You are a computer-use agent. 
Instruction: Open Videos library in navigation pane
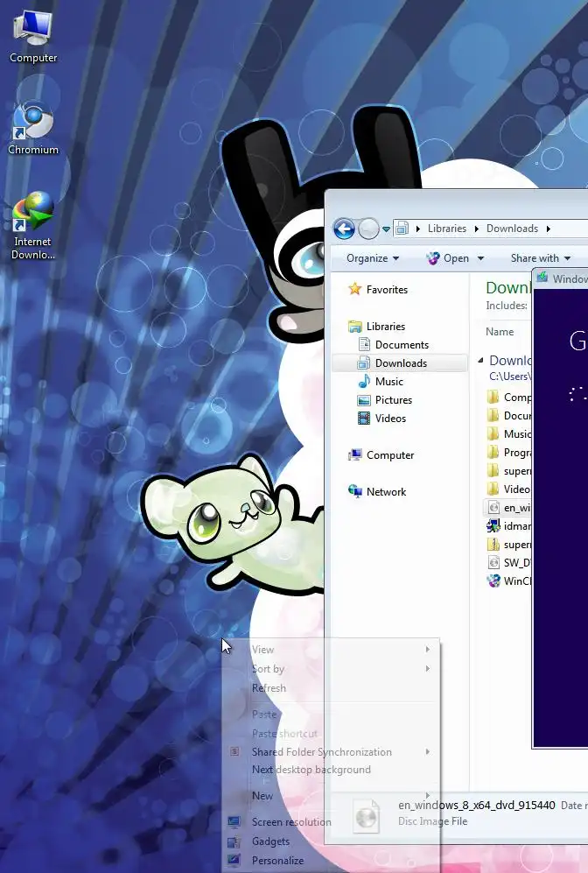click(390, 419)
